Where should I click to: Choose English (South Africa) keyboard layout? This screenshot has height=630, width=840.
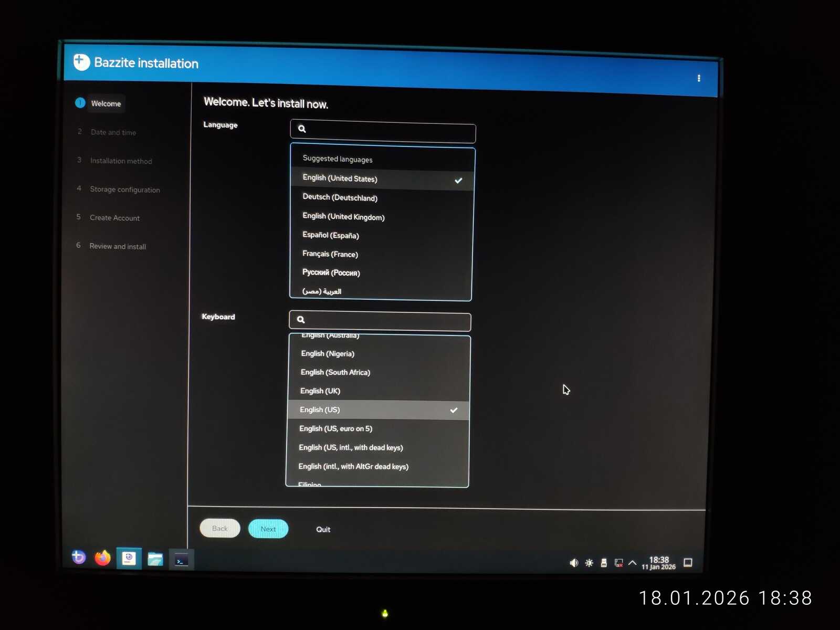coord(379,372)
